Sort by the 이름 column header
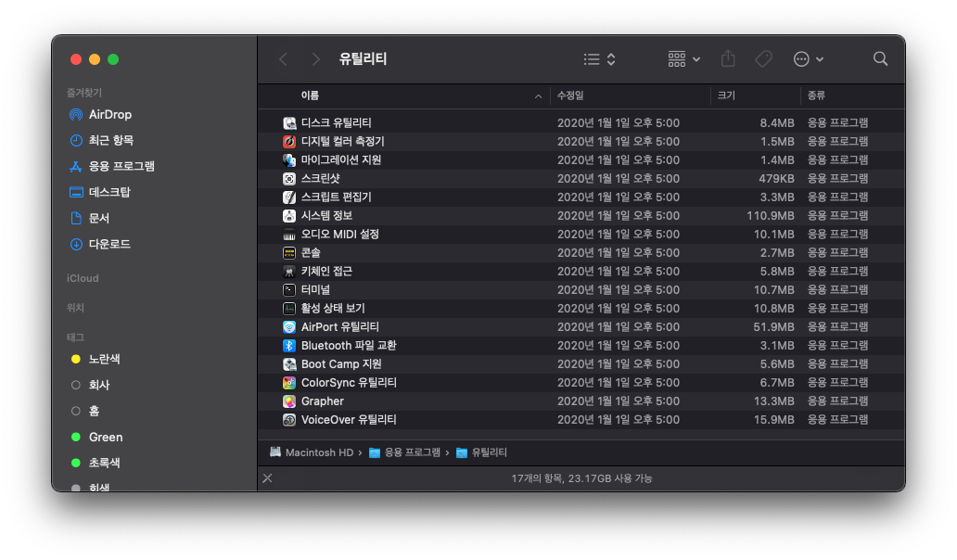The height and width of the screenshot is (560, 957). pyautogui.click(x=310, y=95)
